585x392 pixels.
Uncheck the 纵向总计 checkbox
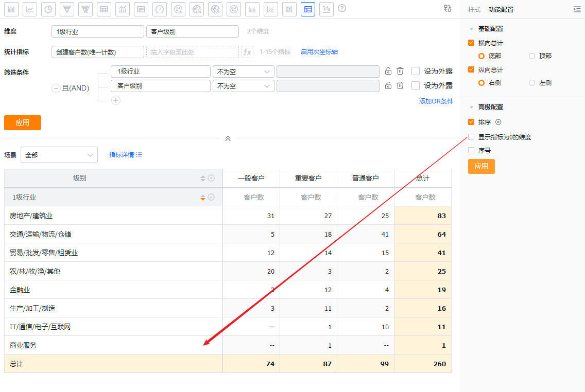[471, 69]
